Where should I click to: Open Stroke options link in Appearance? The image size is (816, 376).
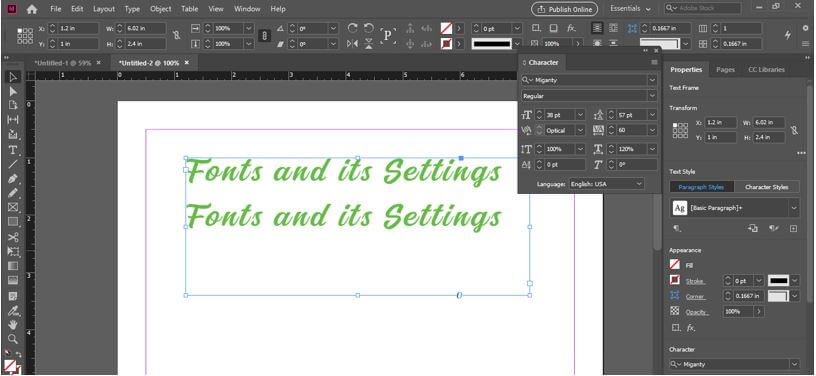[x=695, y=281]
